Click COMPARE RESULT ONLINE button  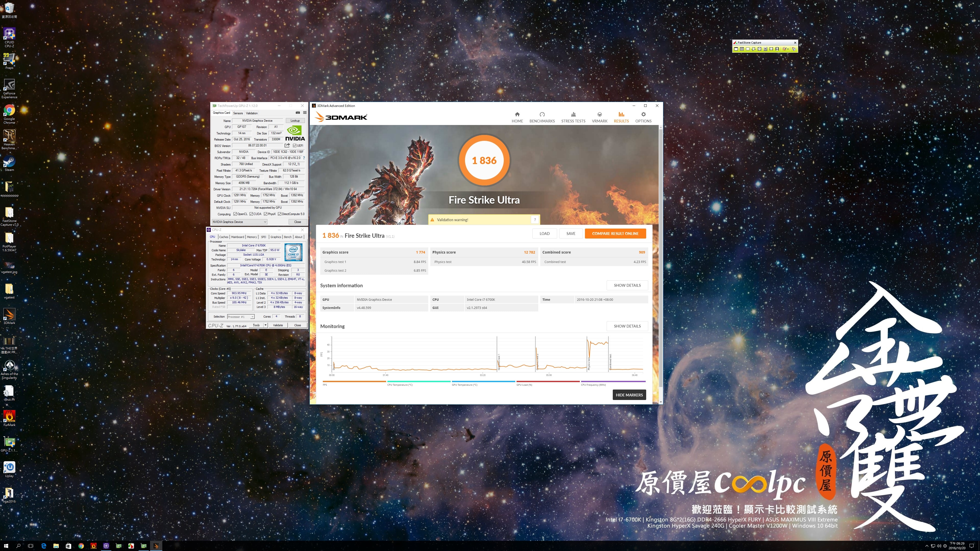click(x=615, y=233)
